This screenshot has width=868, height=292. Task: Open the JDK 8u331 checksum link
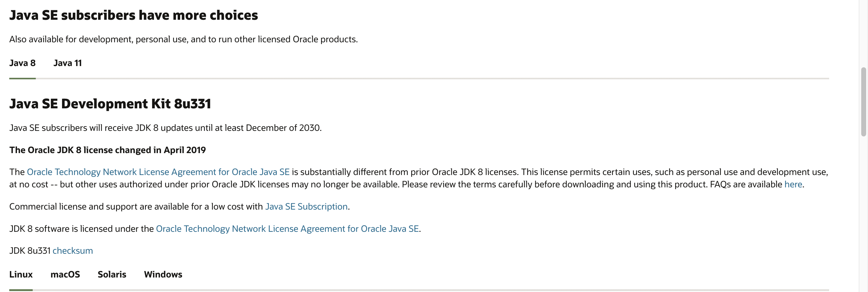click(x=72, y=251)
